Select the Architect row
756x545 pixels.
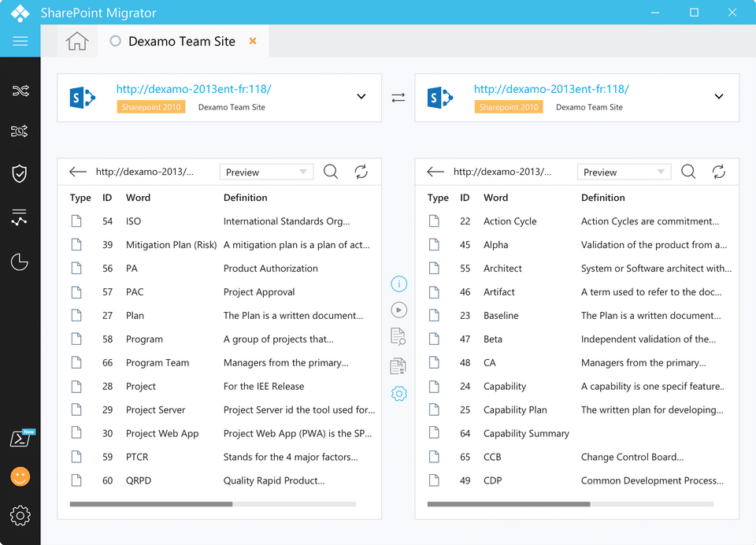point(577,269)
